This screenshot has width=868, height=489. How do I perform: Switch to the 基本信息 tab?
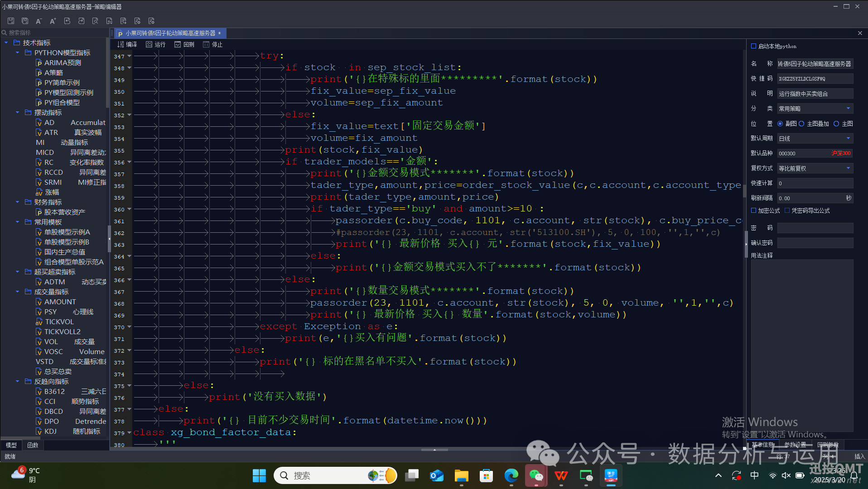pyautogui.click(x=763, y=445)
